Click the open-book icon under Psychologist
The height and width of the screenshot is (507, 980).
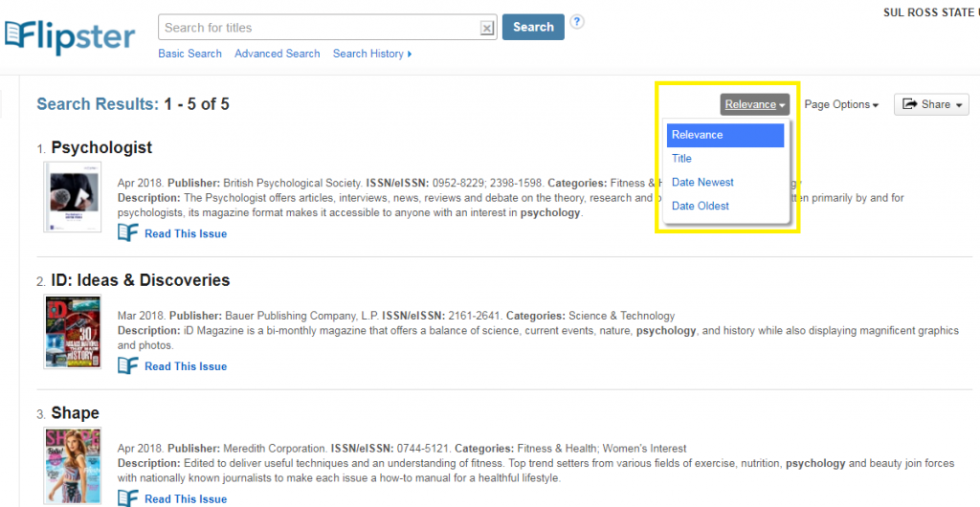point(128,233)
